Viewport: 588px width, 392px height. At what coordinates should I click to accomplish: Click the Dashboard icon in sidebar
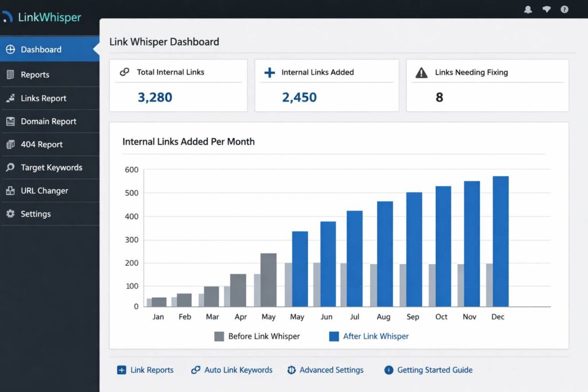pos(10,49)
